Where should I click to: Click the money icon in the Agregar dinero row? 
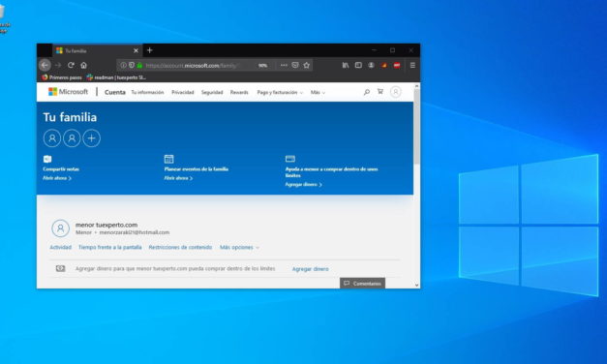pos(60,268)
